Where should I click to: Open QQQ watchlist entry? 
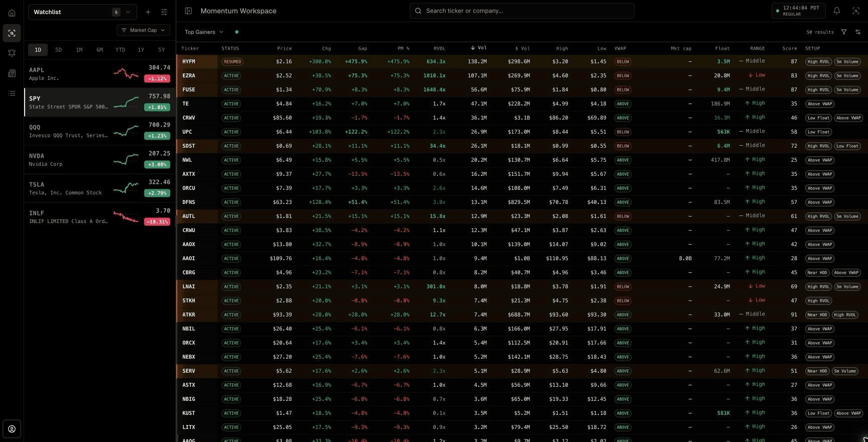[x=99, y=131]
